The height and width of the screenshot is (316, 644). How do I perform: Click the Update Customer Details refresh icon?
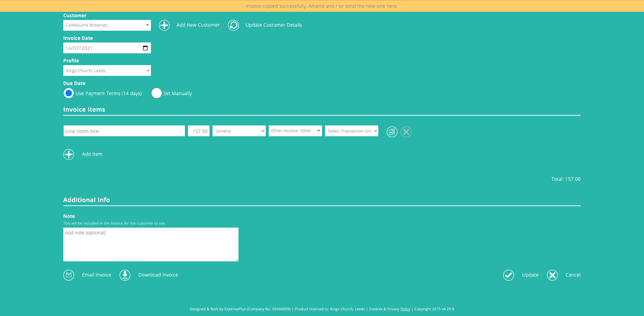[x=233, y=25]
